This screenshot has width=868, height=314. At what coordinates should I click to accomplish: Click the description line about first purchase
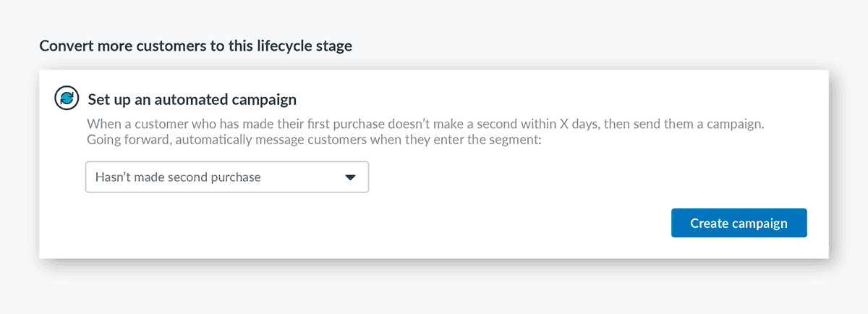(x=425, y=124)
